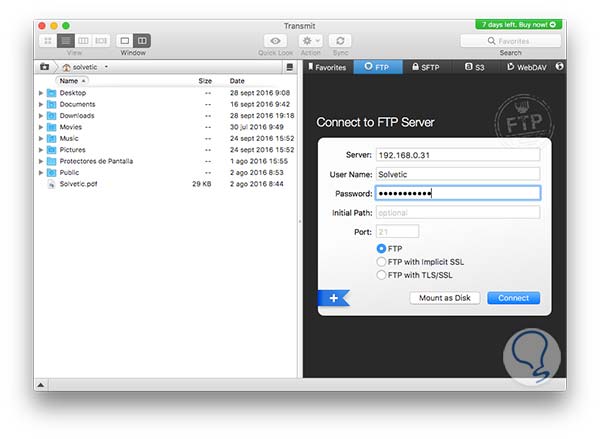Click the 7 days left Buy now banner
600x439 pixels.
(518, 24)
